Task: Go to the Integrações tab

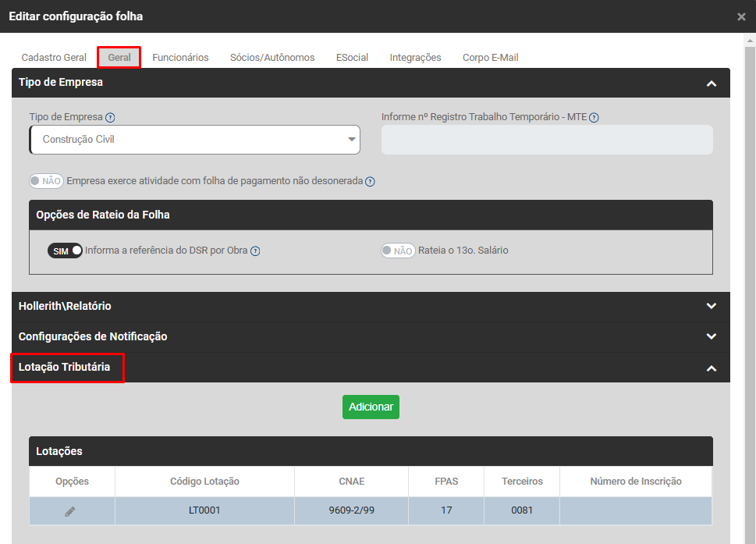Action: [x=415, y=58]
